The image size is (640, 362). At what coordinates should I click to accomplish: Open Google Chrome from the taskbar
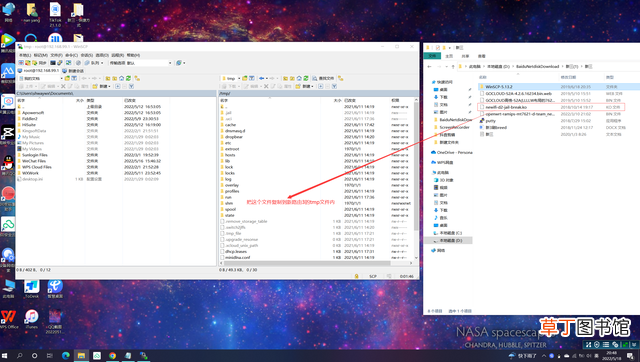click(112, 355)
